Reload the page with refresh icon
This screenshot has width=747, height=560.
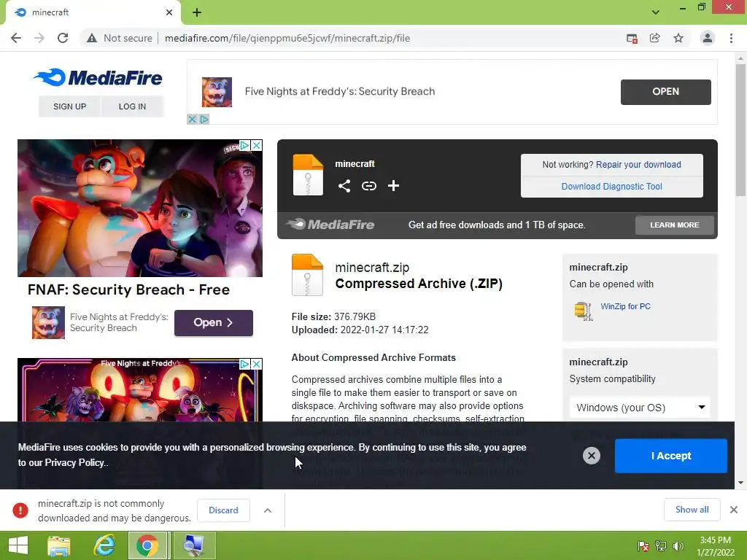[x=63, y=38]
